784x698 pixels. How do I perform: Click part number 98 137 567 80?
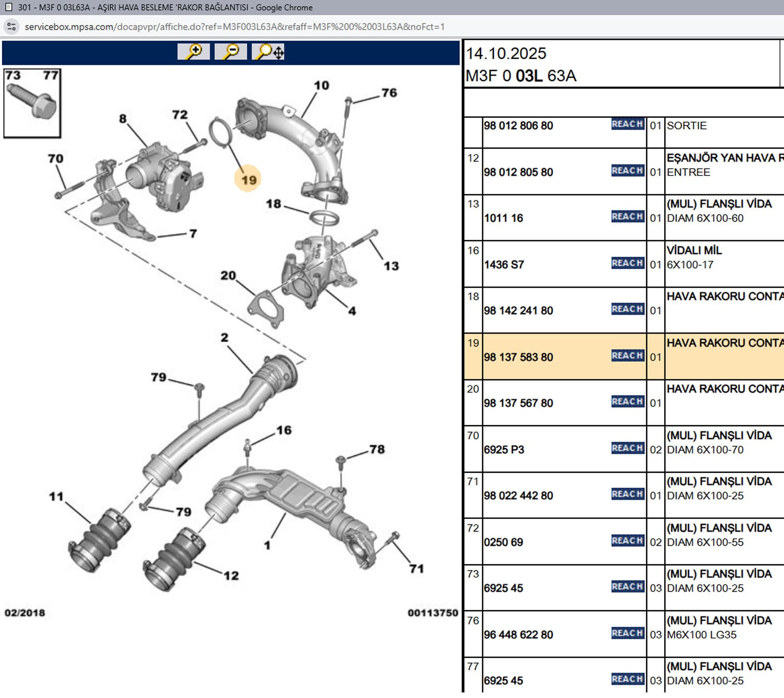(x=518, y=404)
